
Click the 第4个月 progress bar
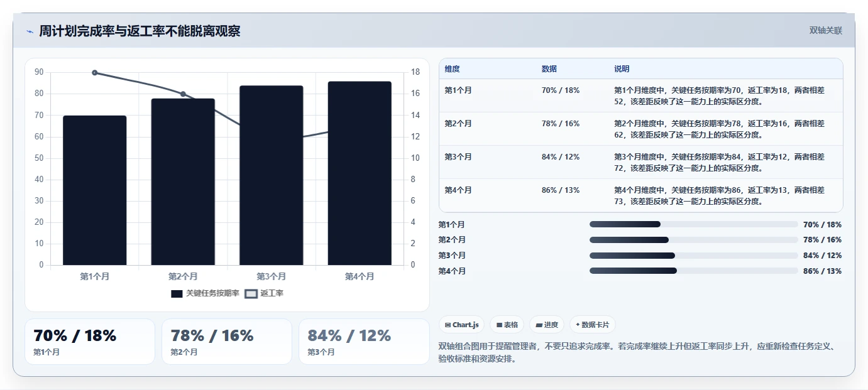tap(693, 271)
